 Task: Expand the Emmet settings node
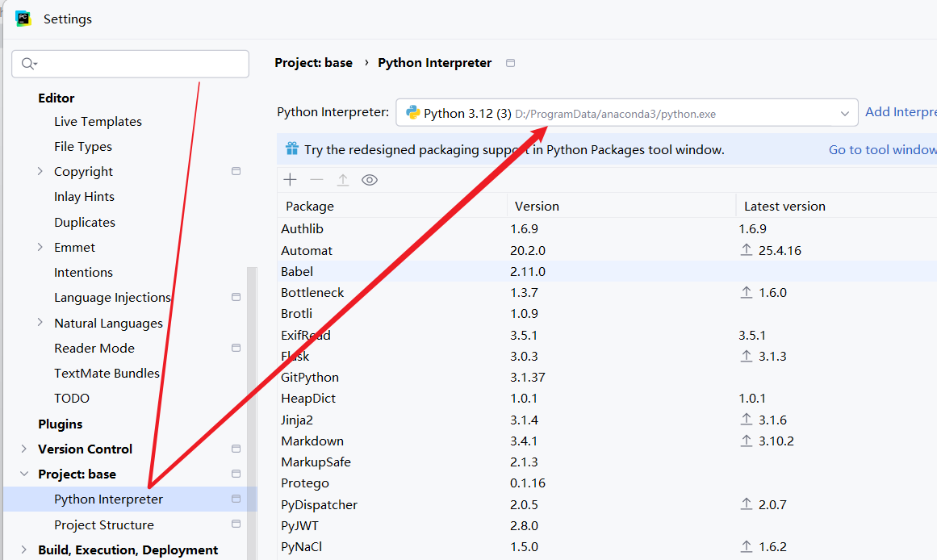pos(40,248)
